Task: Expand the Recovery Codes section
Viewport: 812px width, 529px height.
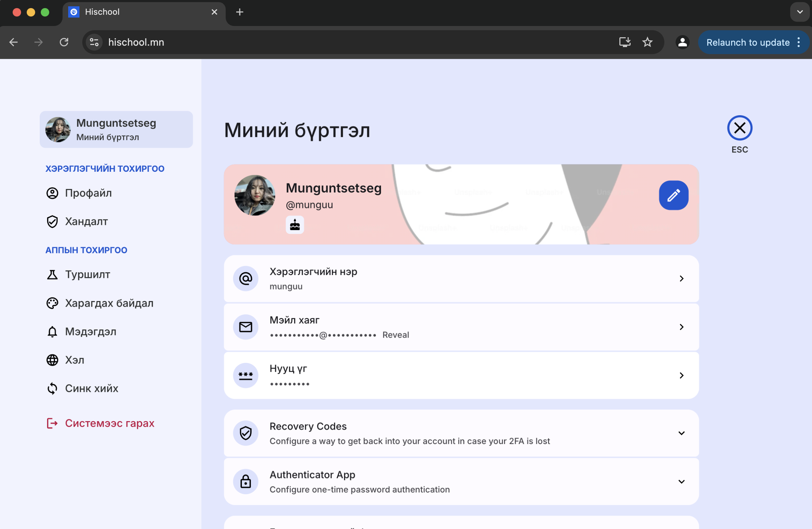Action: pyautogui.click(x=681, y=433)
